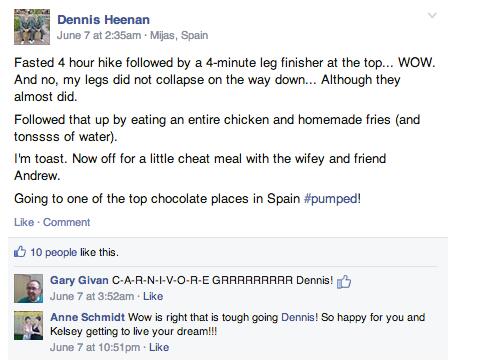The height and width of the screenshot is (361, 487).
Task: Like Gary Givan's comment
Action: [153, 296]
